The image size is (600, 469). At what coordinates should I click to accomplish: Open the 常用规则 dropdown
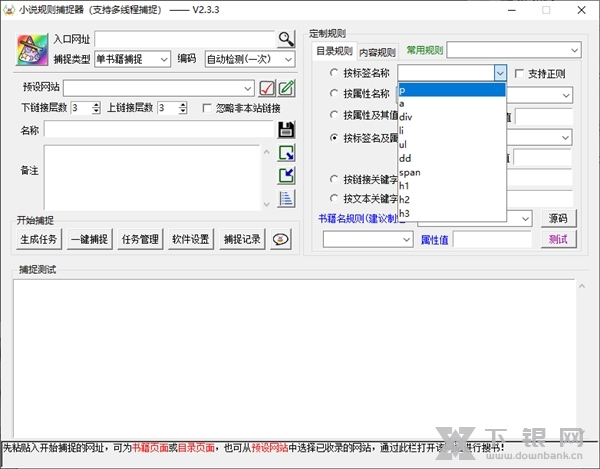(514, 50)
